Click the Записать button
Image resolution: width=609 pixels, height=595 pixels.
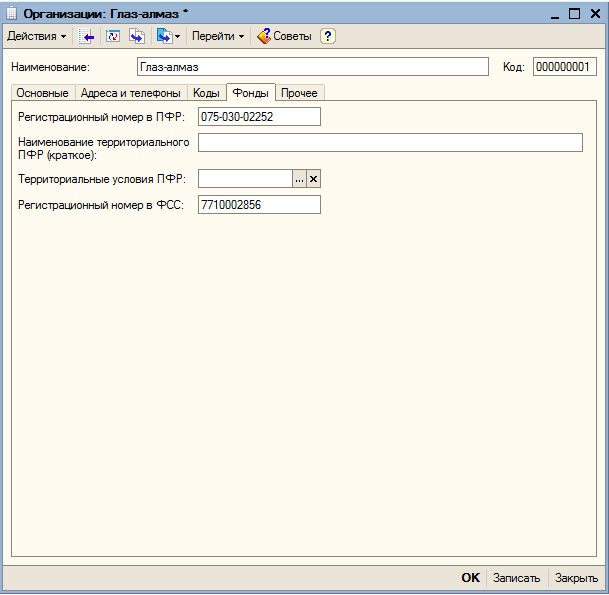coord(516,578)
